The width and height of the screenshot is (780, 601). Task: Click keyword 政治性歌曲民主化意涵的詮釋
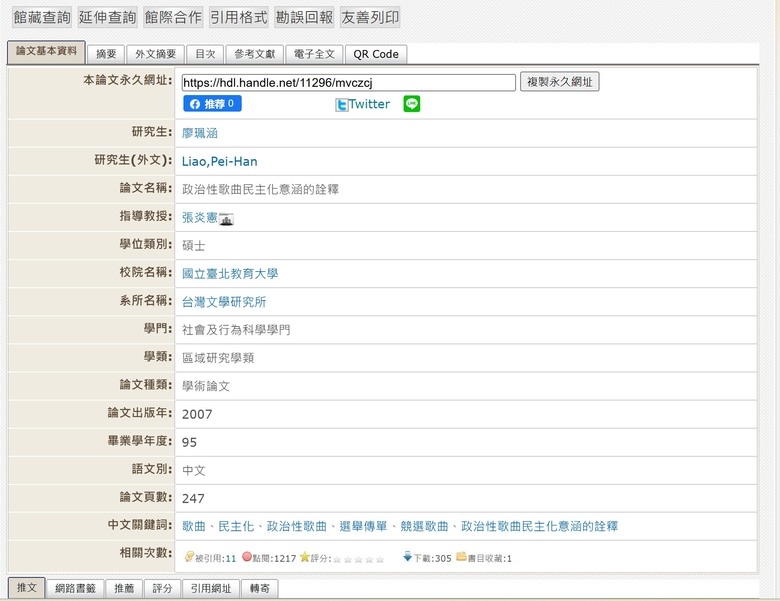coord(539,526)
